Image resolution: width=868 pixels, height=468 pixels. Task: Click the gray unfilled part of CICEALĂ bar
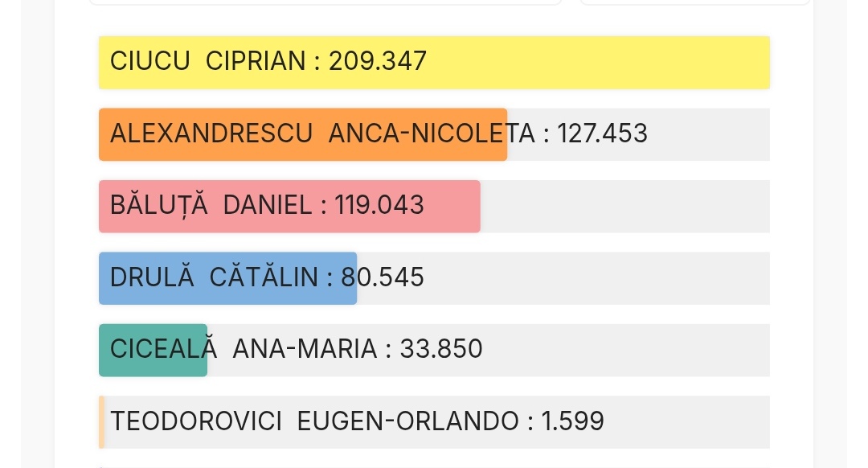pyautogui.click(x=627, y=350)
